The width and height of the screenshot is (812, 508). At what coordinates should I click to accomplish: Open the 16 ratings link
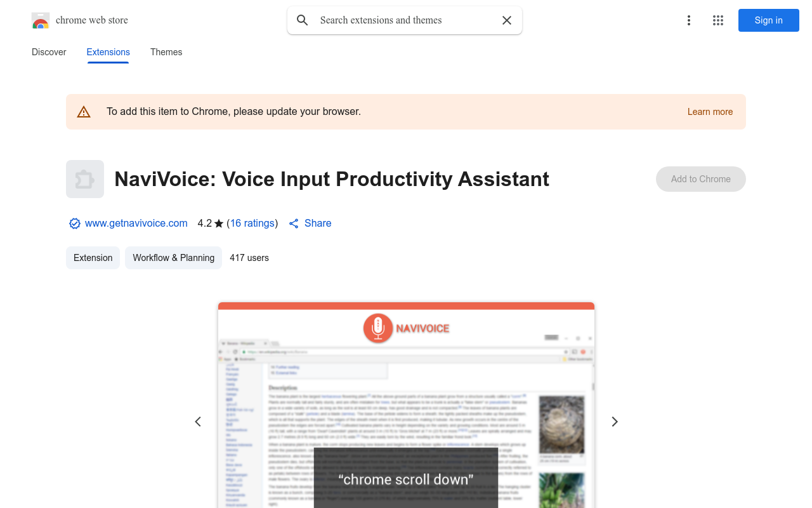(252, 224)
